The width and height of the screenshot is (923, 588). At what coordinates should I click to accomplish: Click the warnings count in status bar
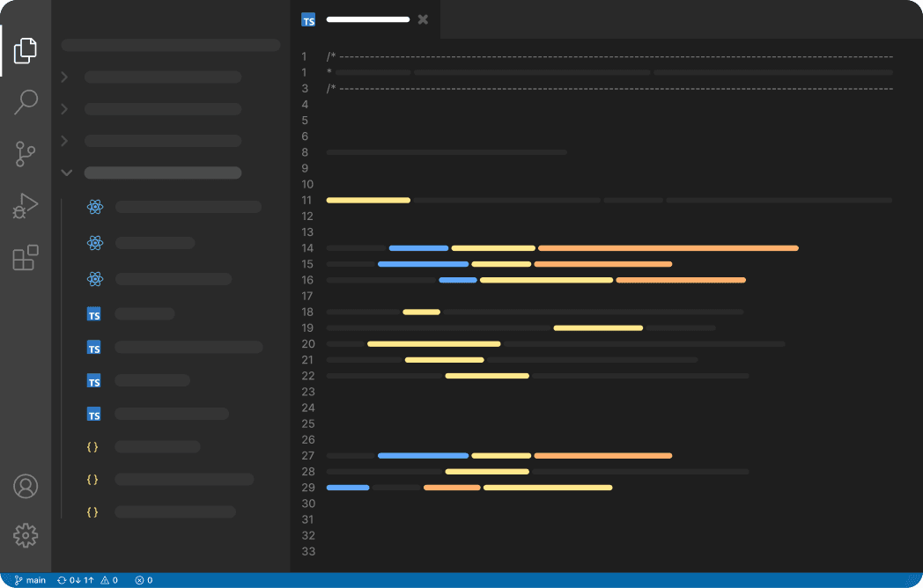pos(109,580)
